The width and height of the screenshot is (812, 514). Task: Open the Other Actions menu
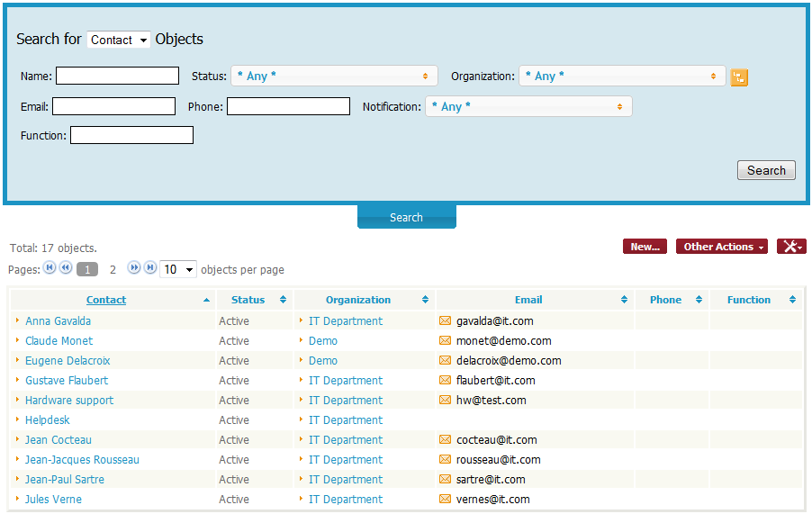[x=721, y=247]
